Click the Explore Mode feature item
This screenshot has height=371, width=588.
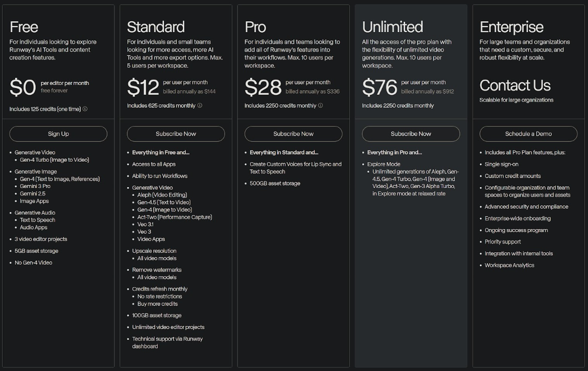point(384,164)
